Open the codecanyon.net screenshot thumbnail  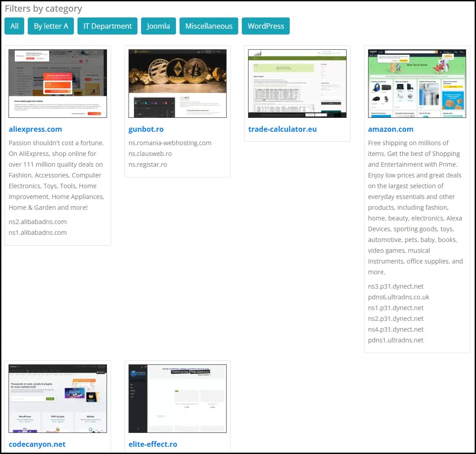(58, 398)
